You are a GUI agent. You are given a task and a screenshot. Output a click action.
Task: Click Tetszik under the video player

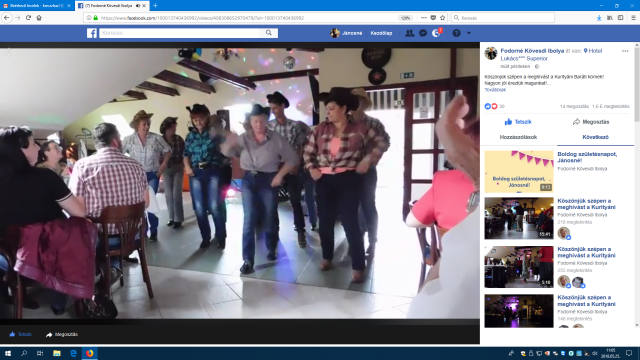click(x=20, y=334)
